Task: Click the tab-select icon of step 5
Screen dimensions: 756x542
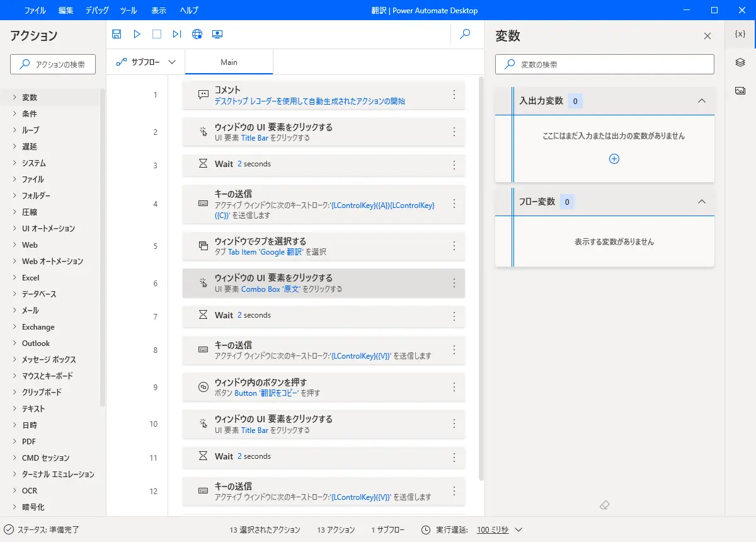Action: tap(203, 246)
